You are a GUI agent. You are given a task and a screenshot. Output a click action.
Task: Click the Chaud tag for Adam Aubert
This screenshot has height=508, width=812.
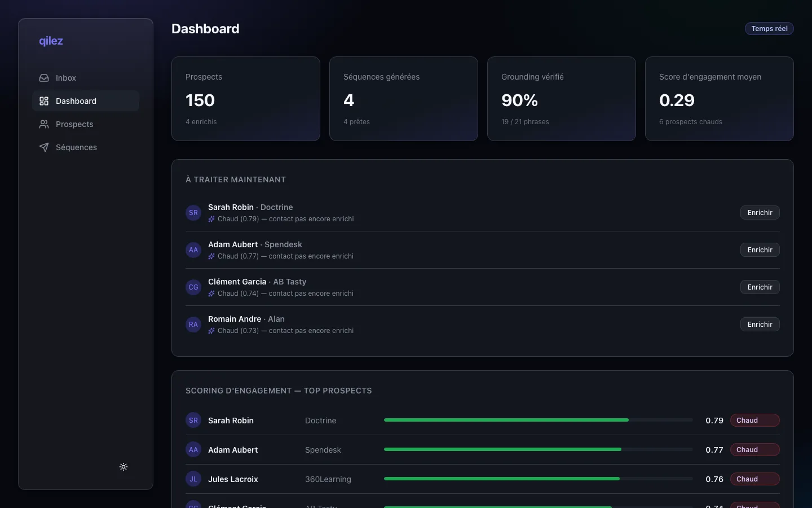[x=755, y=450]
